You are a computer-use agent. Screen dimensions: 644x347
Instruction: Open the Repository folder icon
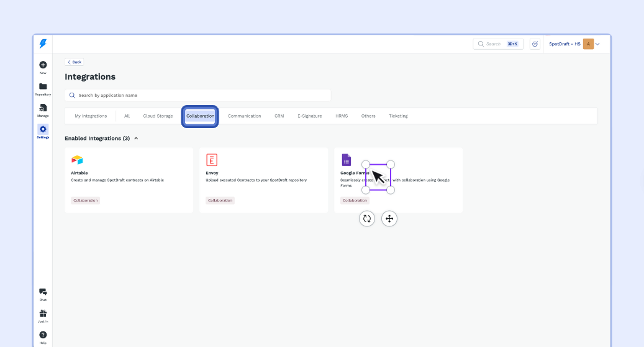click(43, 86)
